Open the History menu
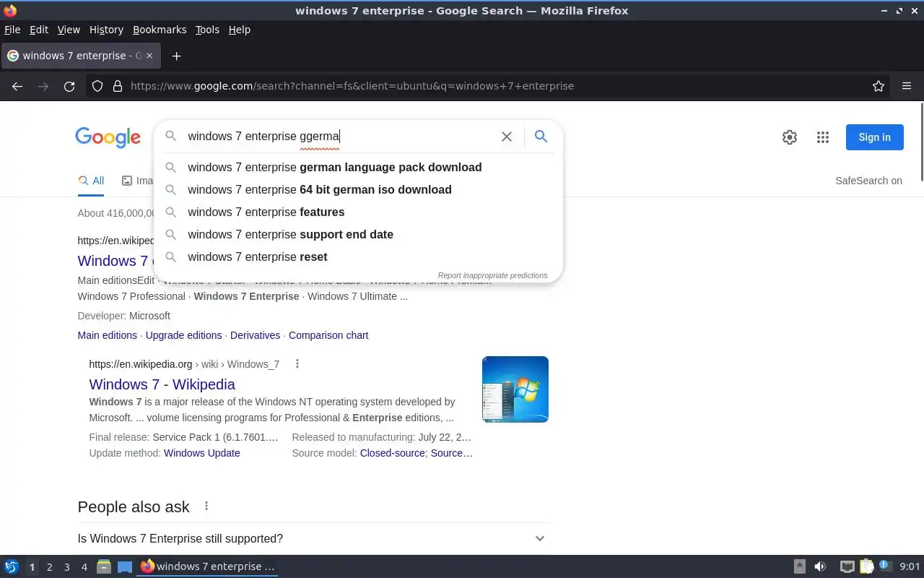 (x=106, y=30)
